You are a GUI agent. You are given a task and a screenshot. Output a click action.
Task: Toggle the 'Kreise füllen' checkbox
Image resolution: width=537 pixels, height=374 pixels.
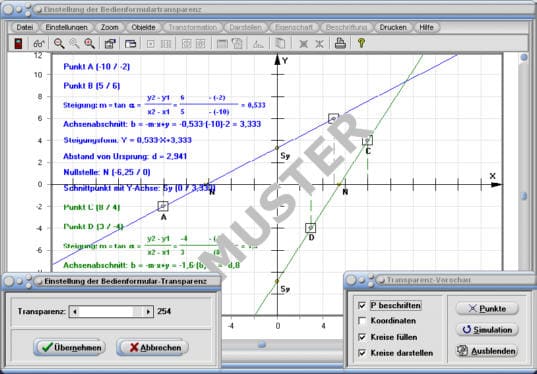(x=362, y=337)
